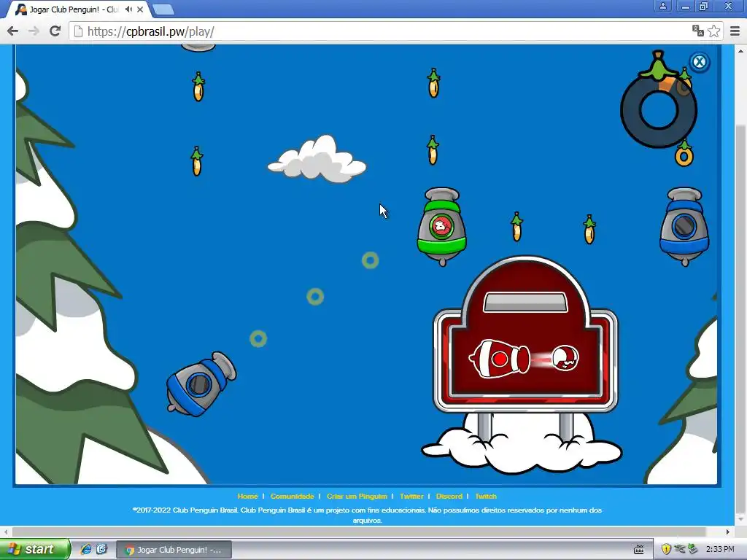
Task: Click the security shield tray icon
Action: 666,549
